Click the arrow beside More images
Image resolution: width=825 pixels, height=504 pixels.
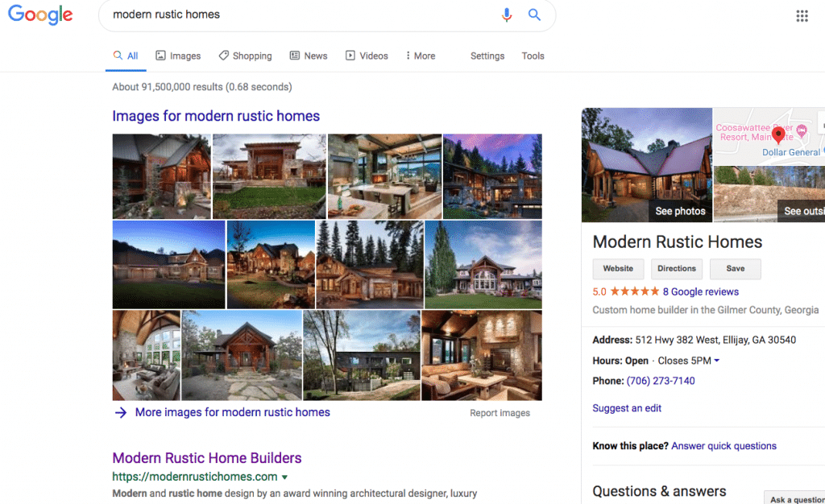click(121, 412)
